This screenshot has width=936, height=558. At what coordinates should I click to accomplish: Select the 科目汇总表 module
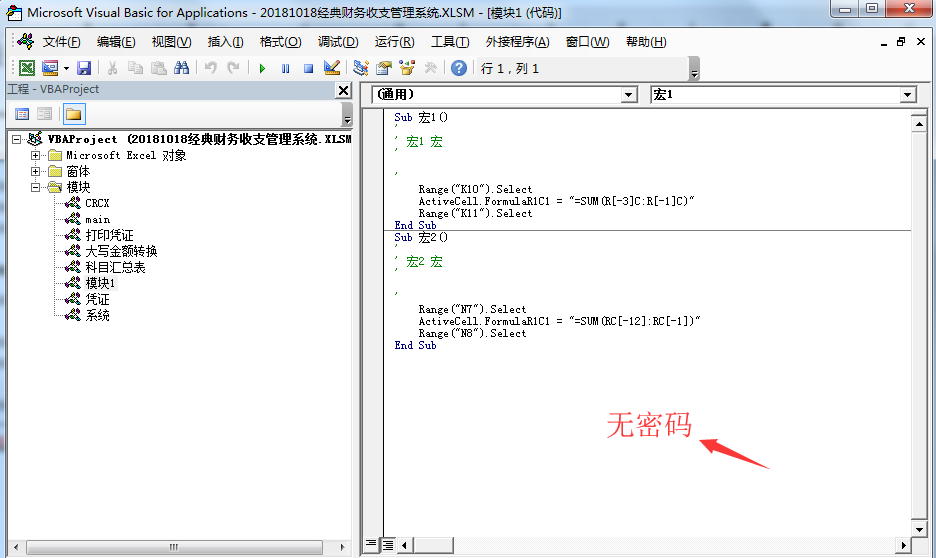point(115,267)
